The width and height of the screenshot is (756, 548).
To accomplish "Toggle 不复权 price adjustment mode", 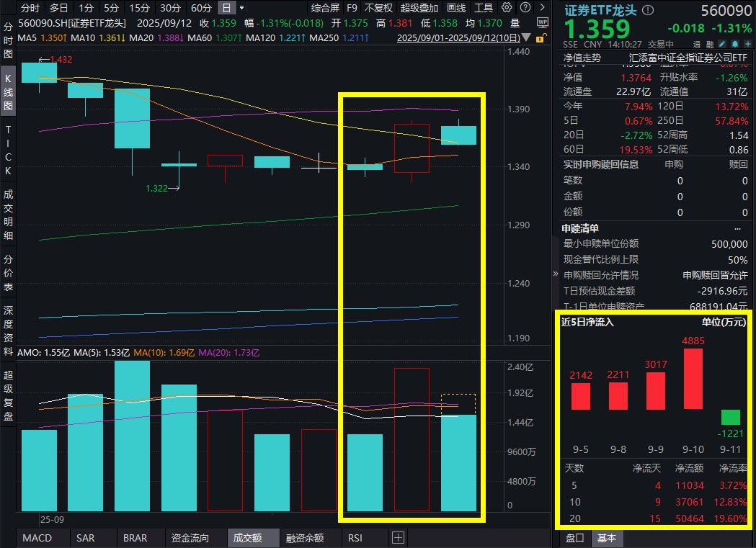I will [x=379, y=6].
